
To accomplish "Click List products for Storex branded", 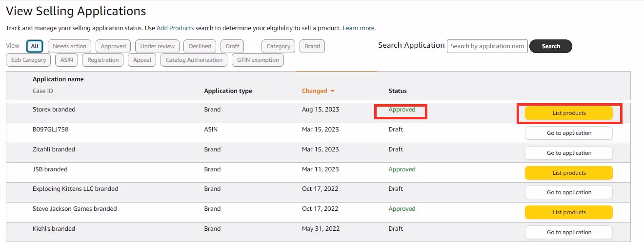I will 569,113.
